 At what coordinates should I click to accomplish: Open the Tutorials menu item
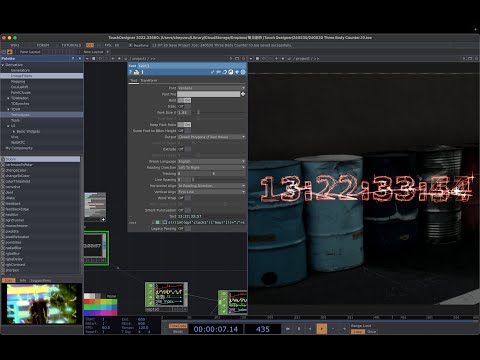coord(71,45)
